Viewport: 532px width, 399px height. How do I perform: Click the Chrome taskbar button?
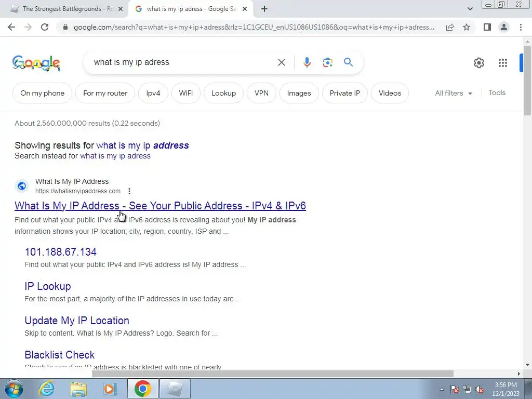[143, 389]
